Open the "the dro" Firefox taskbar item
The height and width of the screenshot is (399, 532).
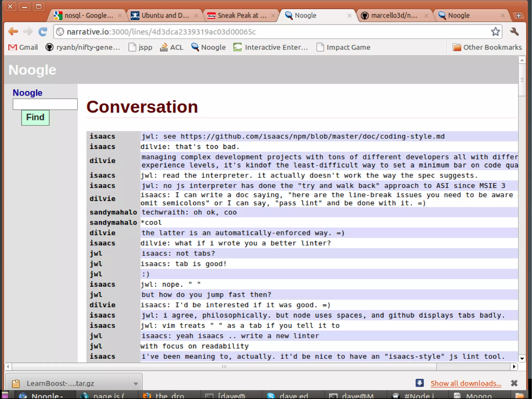[x=169, y=395]
